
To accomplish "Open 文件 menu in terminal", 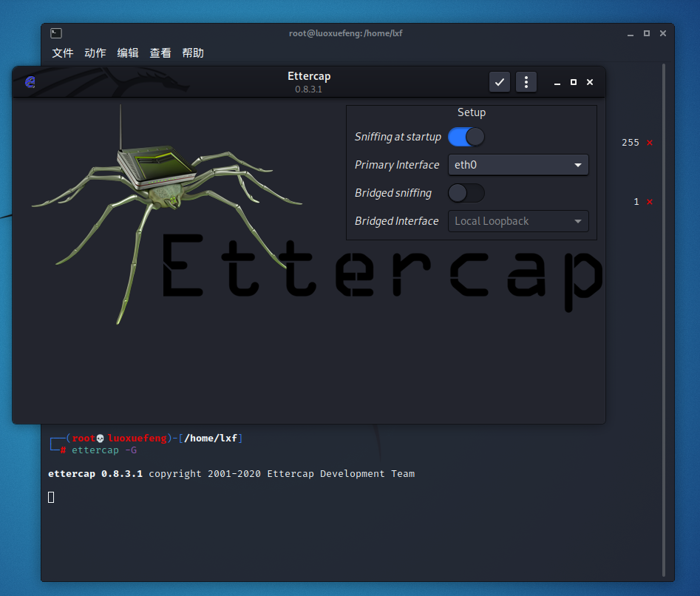I will [x=63, y=53].
